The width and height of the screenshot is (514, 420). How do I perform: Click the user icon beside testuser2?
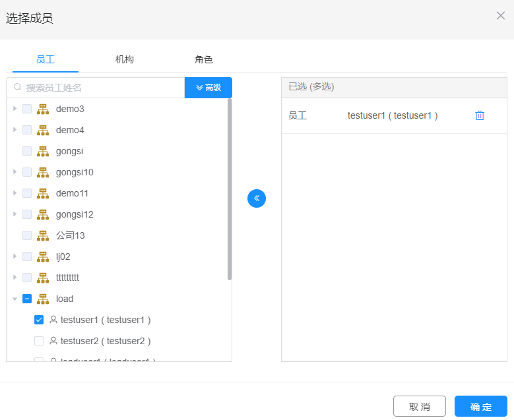click(x=53, y=341)
